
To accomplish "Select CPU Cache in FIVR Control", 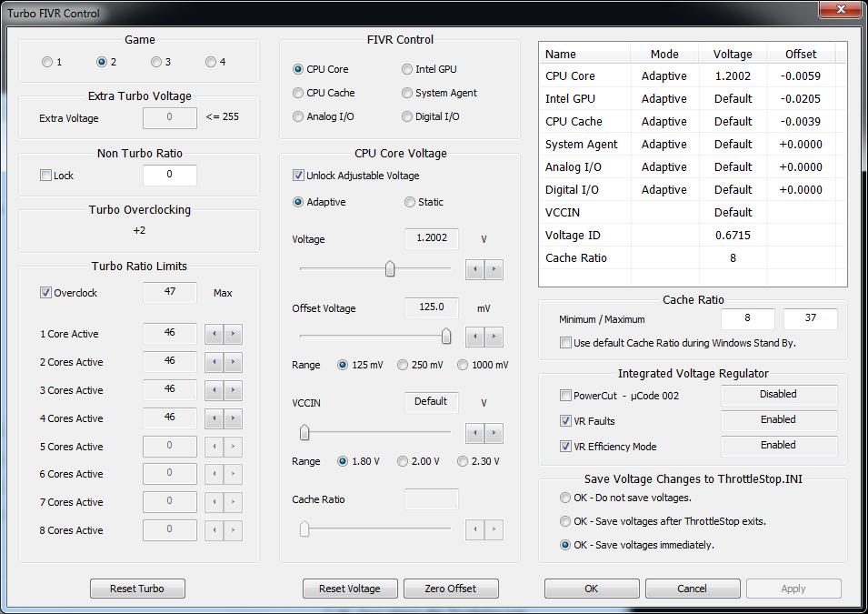I will click(298, 93).
